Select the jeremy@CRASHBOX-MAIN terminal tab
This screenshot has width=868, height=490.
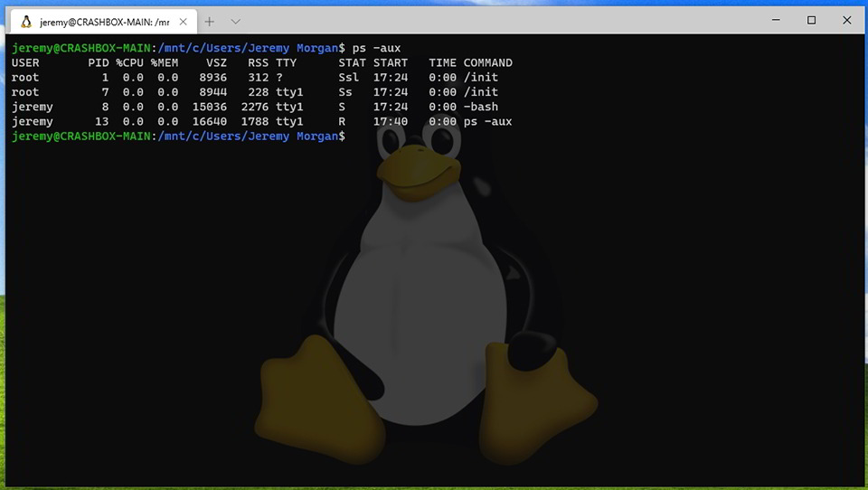pyautogui.click(x=104, y=22)
